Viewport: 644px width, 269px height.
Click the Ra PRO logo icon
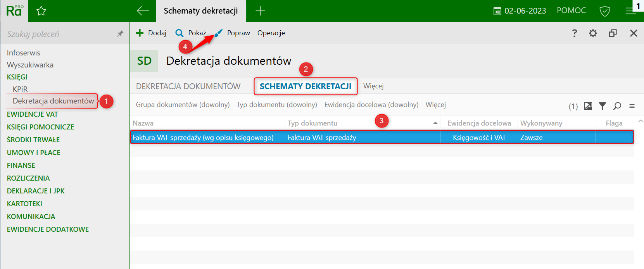point(15,10)
